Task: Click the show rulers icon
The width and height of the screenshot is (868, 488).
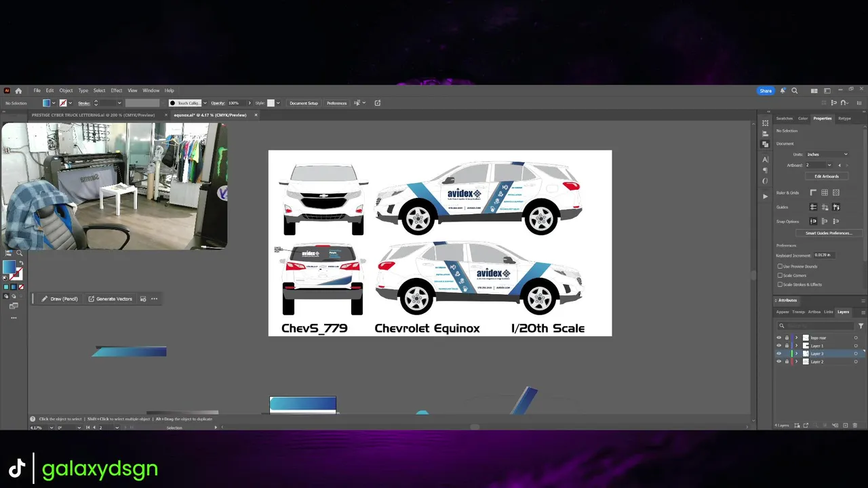Action: click(813, 193)
